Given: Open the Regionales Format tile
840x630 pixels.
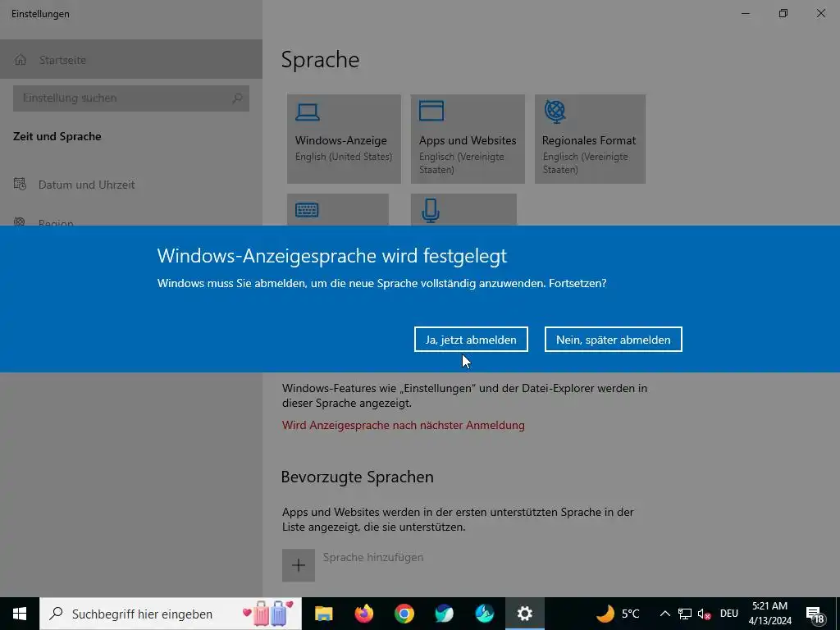Looking at the screenshot, I should point(590,139).
